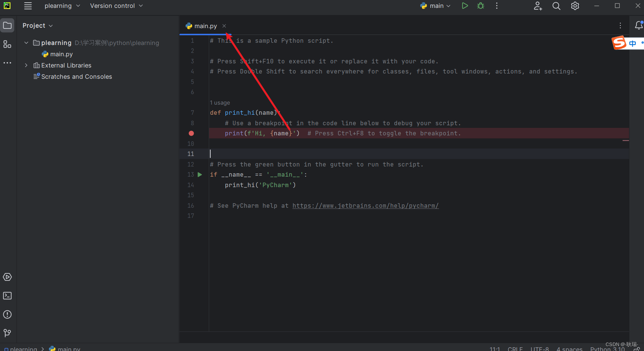Change the UTF-8 file encoding
The image size is (644, 351).
(540, 348)
